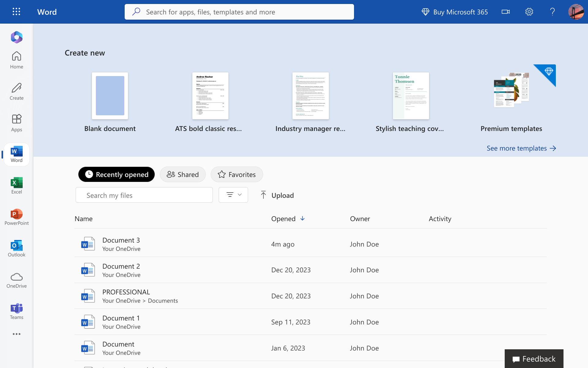Image resolution: width=588 pixels, height=368 pixels.
Task: Open the Feedback dialog
Action: coord(533,358)
